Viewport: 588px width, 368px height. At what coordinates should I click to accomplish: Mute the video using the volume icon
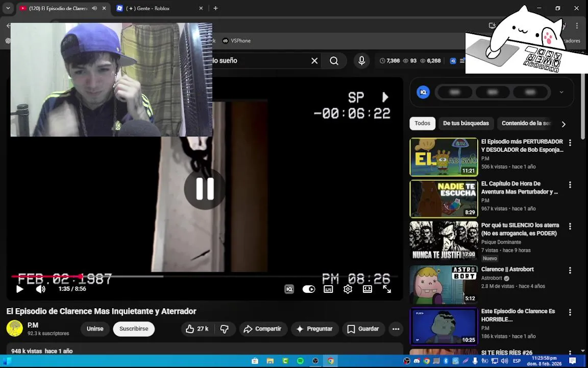click(x=40, y=289)
